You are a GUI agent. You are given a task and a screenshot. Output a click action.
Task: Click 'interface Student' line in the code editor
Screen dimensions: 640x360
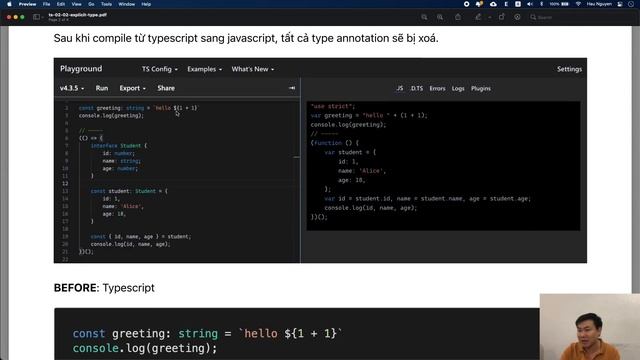pyautogui.click(x=119, y=146)
